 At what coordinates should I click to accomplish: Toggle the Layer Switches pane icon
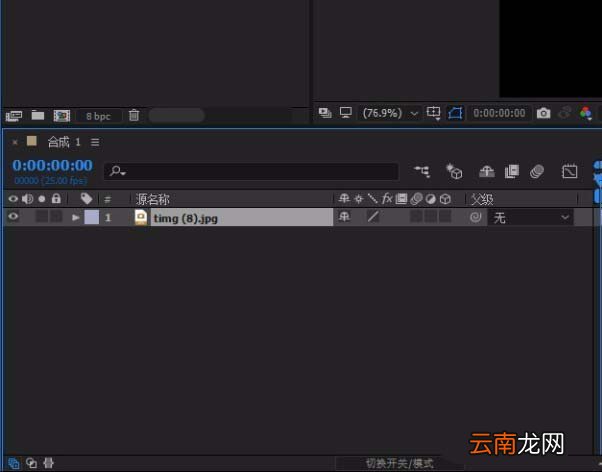pyautogui.click(x=14, y=463)
